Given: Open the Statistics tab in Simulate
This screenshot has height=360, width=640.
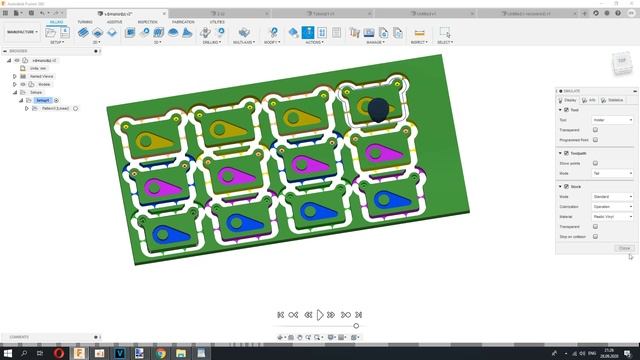Looking at the screenshot, I should tap(612, 100).
